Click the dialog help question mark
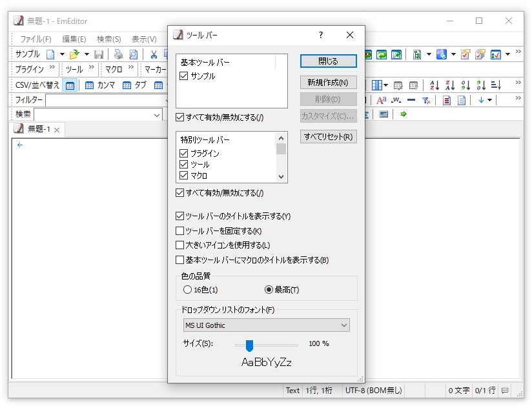Viewport: 532px width, 408px height. (321, 35)
